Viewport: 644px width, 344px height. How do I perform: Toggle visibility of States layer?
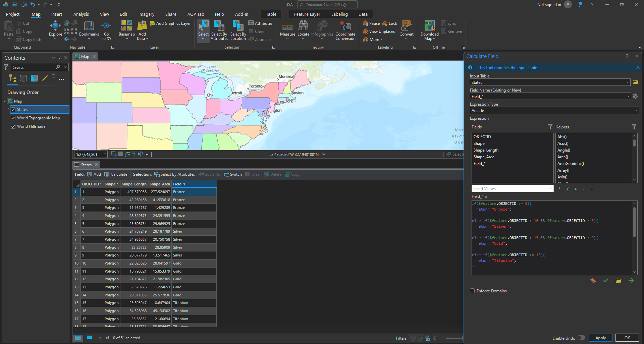tap(13, 110)
